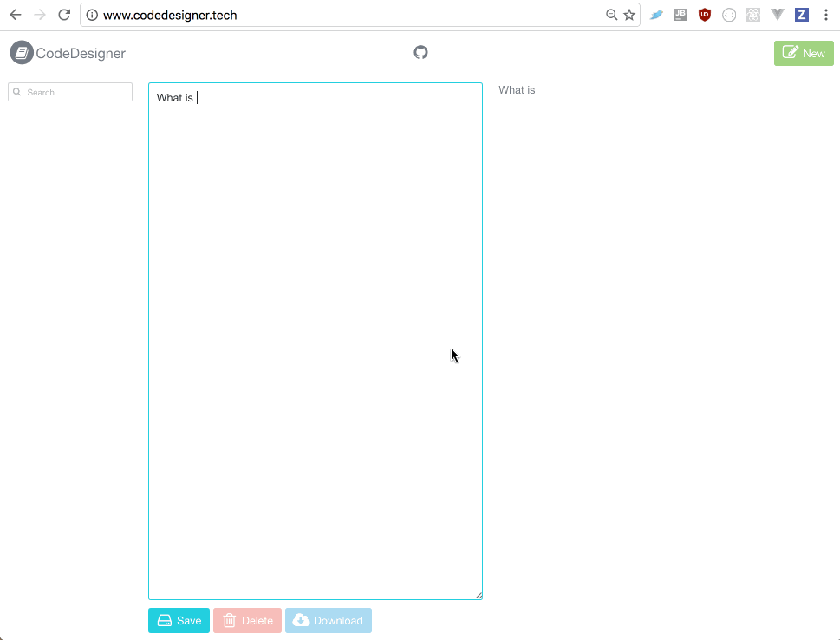This screenshot has width=840, height=640.
Task: Go forward in browser history
Action: pyautogui.click(x=40, y=15)
